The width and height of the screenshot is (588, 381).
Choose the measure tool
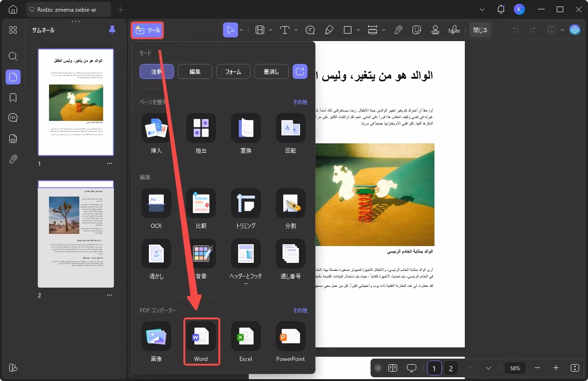click(x=373, y=29)
